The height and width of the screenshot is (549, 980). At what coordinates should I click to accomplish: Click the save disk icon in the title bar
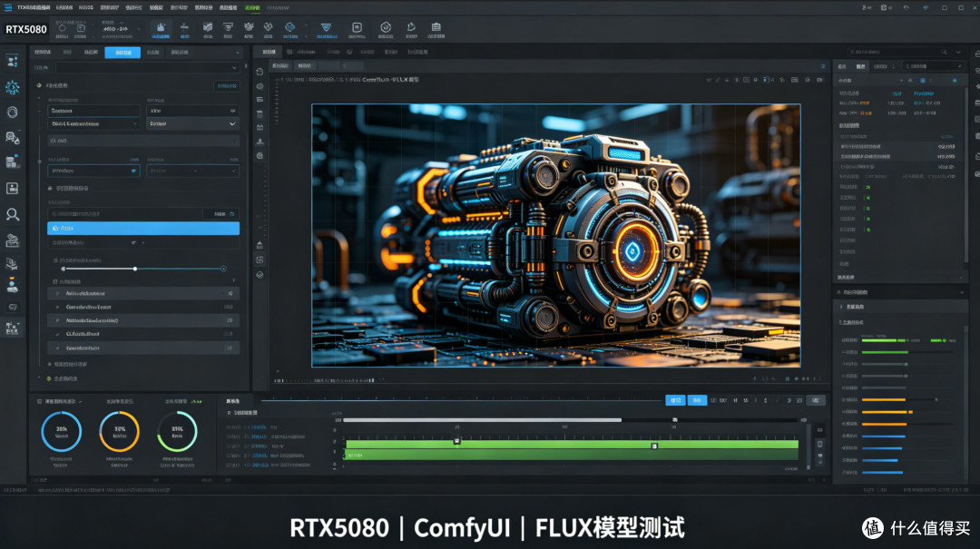[x=884, y=7]
